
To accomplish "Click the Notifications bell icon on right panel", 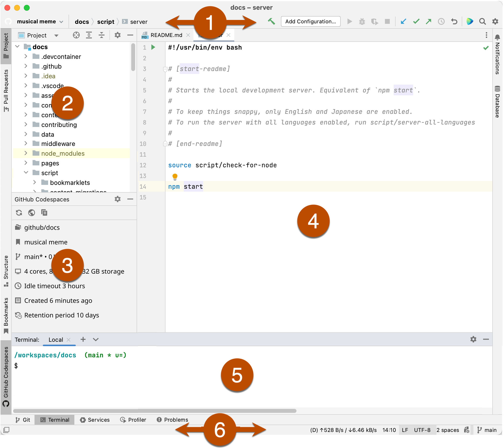I will coord(497,36).
